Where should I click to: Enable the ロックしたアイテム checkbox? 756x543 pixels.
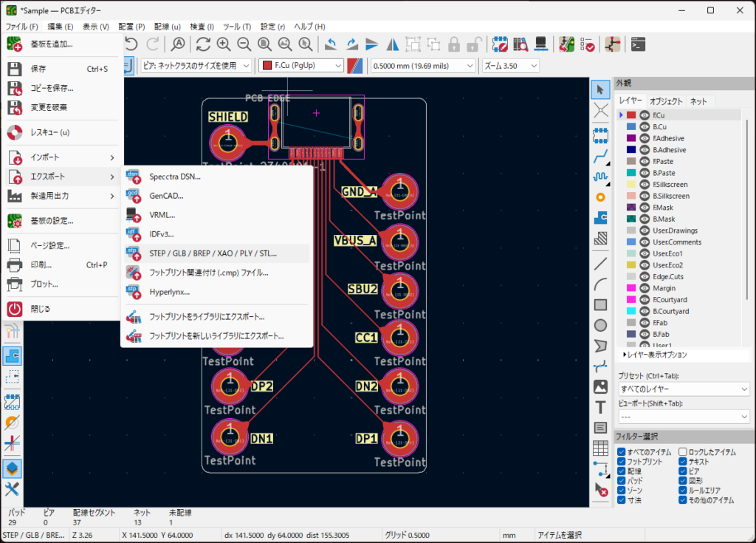683,451
